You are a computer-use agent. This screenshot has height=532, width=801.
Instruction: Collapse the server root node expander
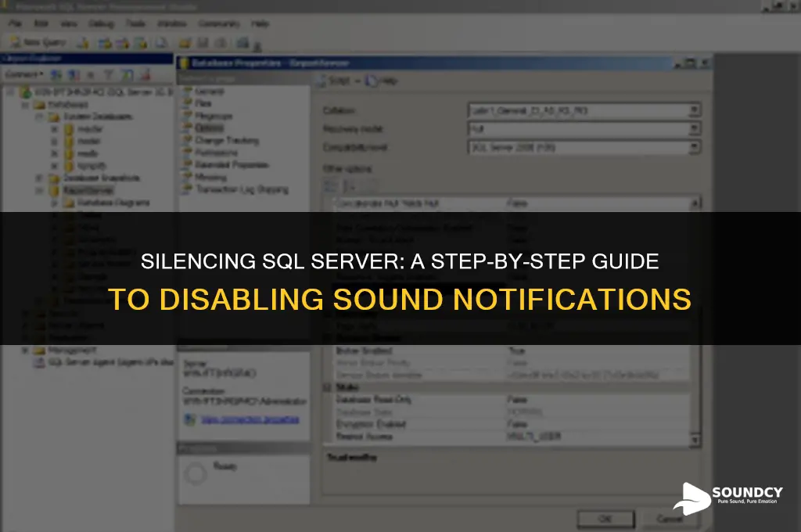pos(11,92)
